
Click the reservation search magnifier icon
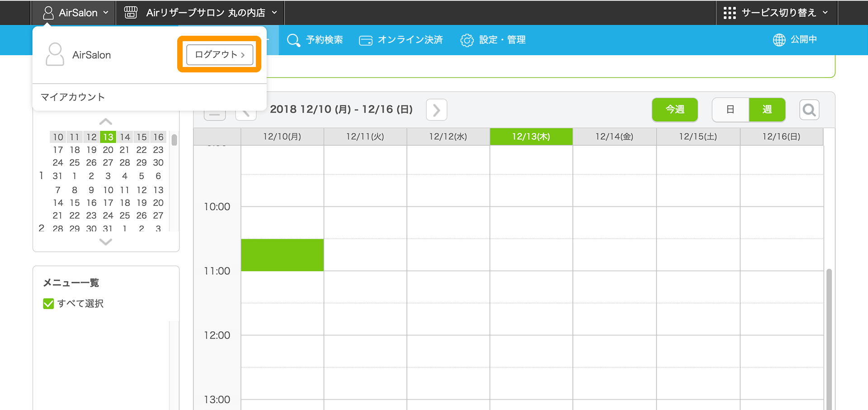click(293, 40)
